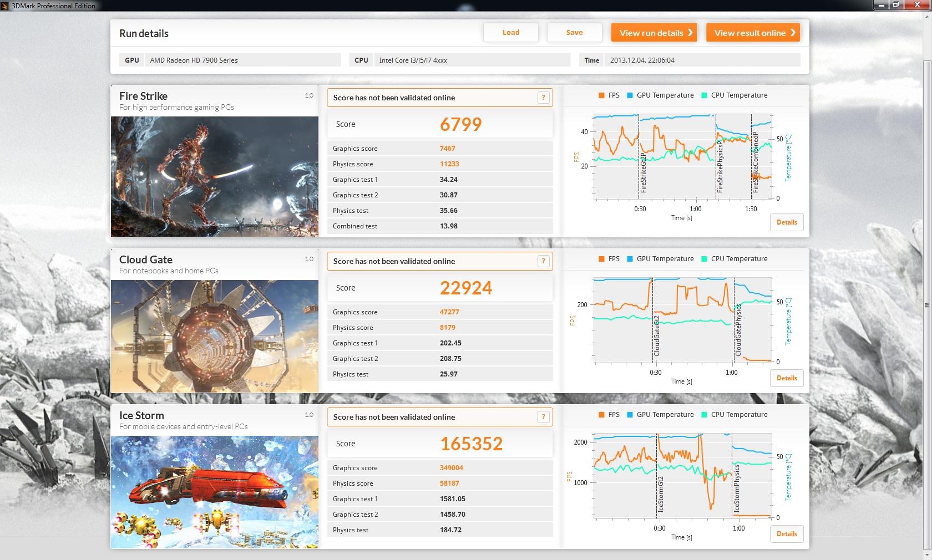Viewport: 932px width, 560px height.
Task: Click the Ice Storm preview thumbnail
Action: click(x=215, y=492)
